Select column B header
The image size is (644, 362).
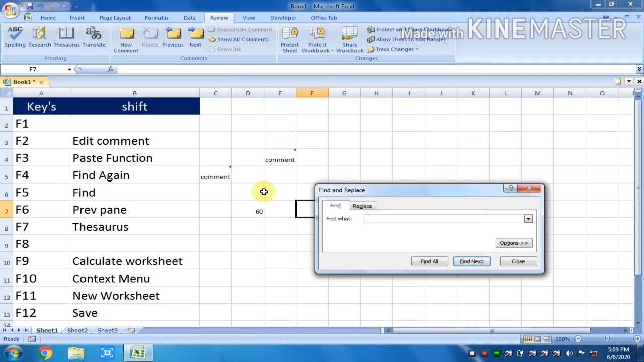(x=134, y=93)
